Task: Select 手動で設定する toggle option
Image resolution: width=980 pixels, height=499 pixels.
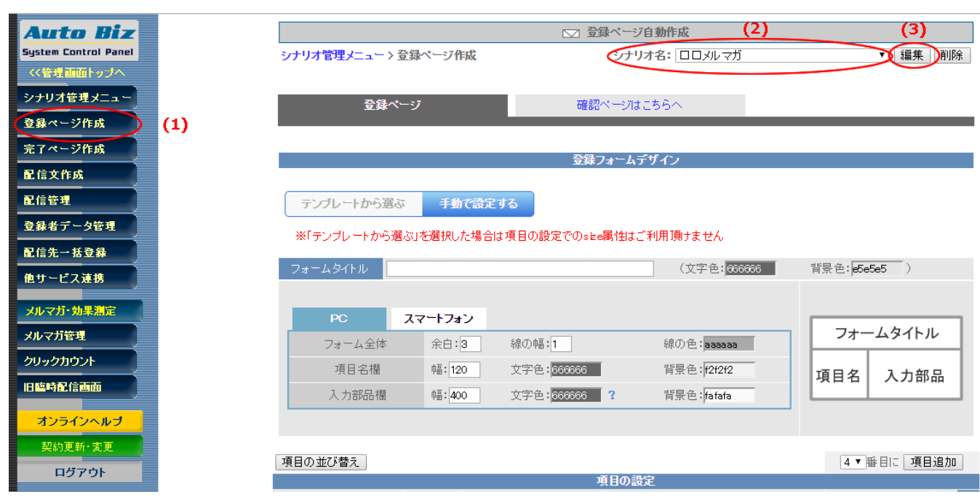Action: (x=478, y=204)
